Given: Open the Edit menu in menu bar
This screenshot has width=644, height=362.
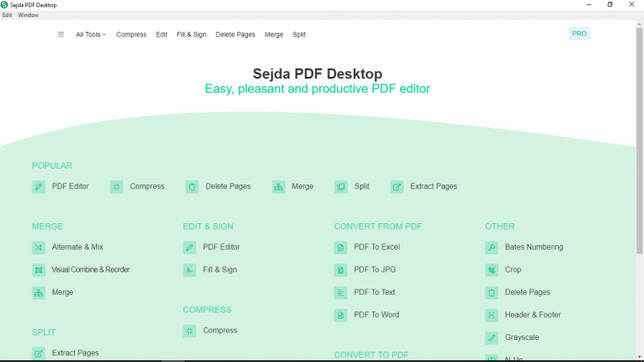Looking at the screenshot, I should click(x=7, y=15).
